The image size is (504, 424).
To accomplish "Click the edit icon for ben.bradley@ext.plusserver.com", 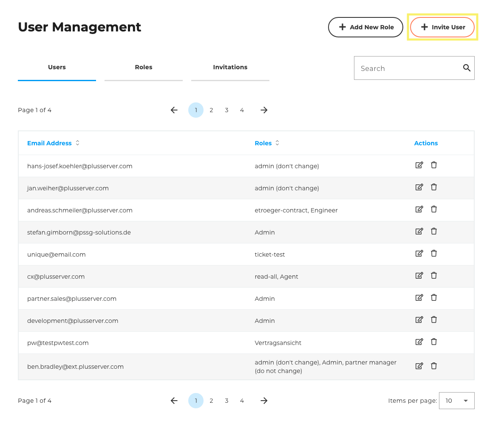I will [x=419, y=366].
